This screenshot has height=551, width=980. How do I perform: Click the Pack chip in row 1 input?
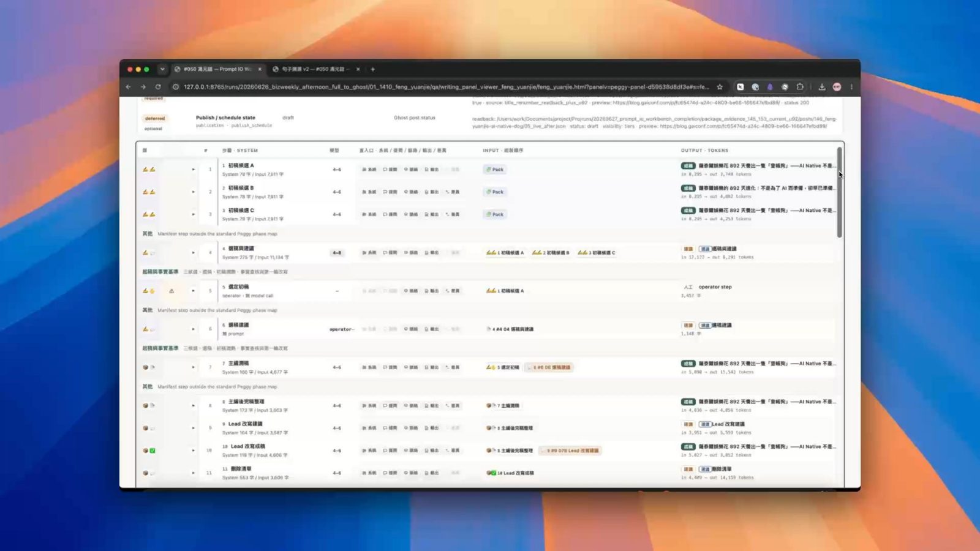pyautogui.click(x=495, y=170)
